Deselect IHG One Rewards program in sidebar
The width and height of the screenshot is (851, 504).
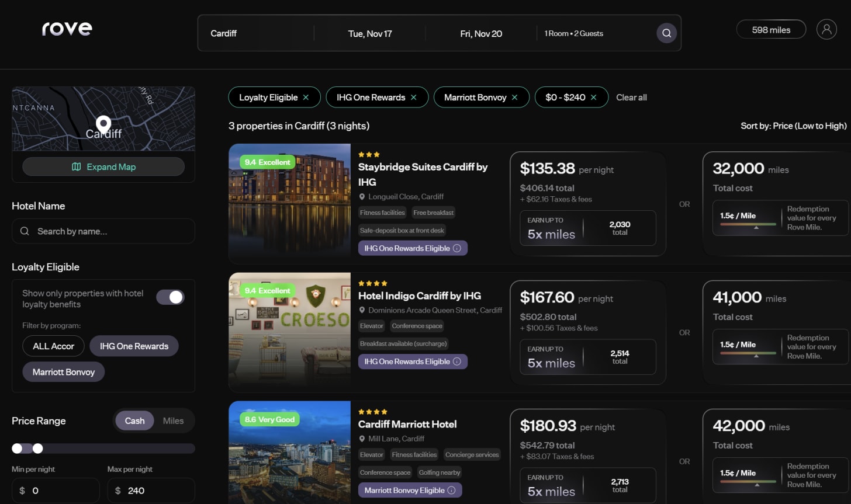[x=134, y=346]
